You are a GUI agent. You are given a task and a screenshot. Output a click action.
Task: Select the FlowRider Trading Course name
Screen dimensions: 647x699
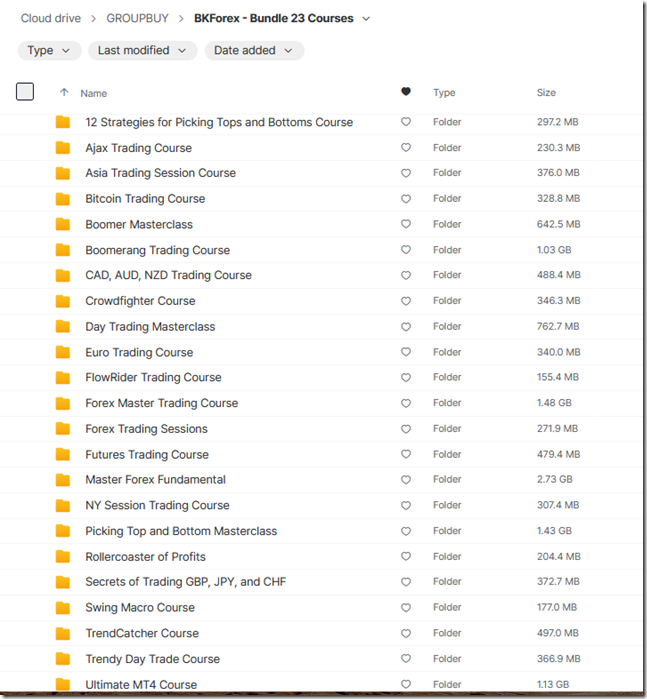coord(153,378)
